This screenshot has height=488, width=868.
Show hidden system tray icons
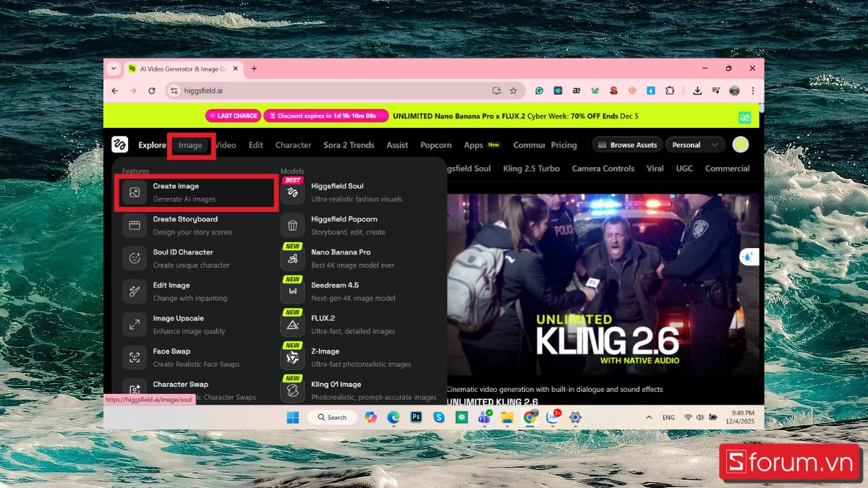(649, 417)
